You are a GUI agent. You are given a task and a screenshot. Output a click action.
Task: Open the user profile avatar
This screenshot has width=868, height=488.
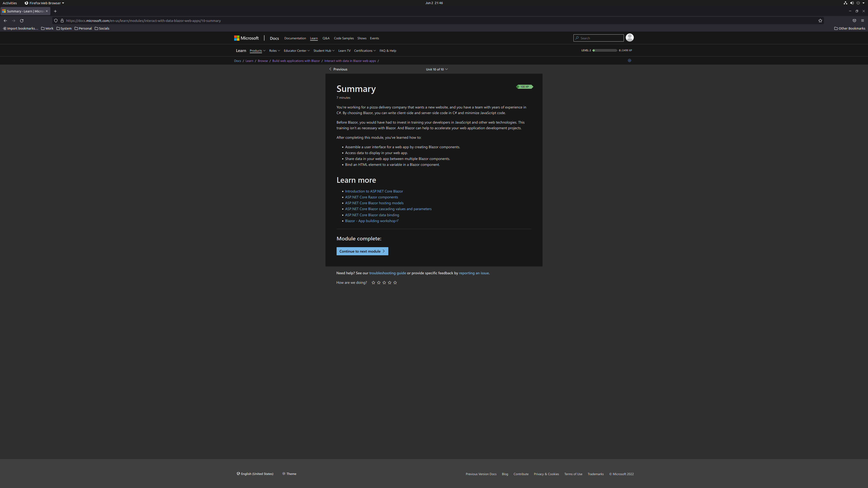tap(630, 38)
